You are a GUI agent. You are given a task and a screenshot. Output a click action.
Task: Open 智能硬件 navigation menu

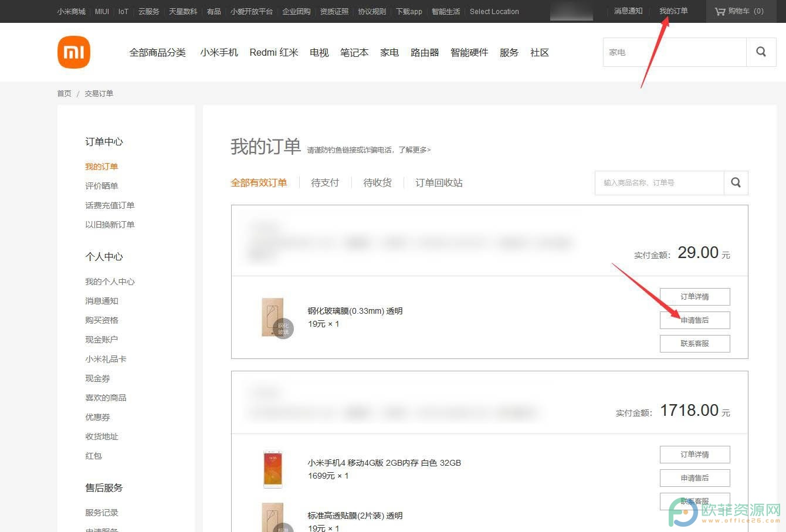click(469, 53)
